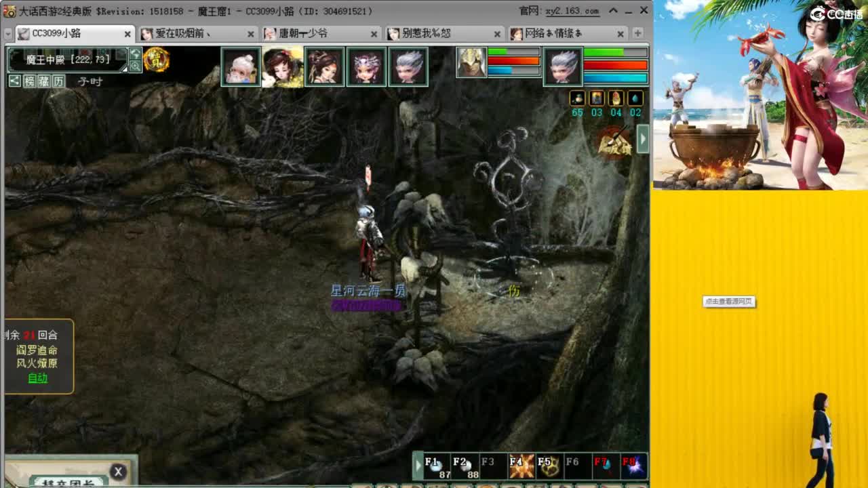Click the 星河云海一员 character name

[x=368, y=291]
